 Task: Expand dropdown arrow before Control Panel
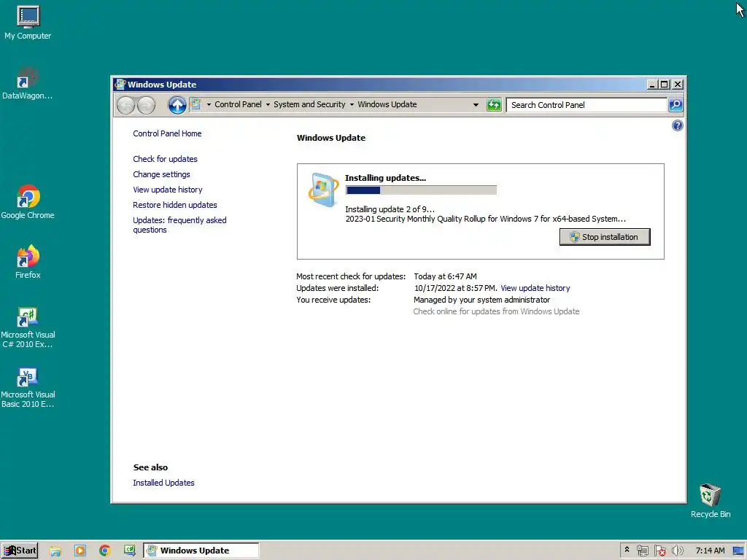pyautogui.click(x=209, y=105)
